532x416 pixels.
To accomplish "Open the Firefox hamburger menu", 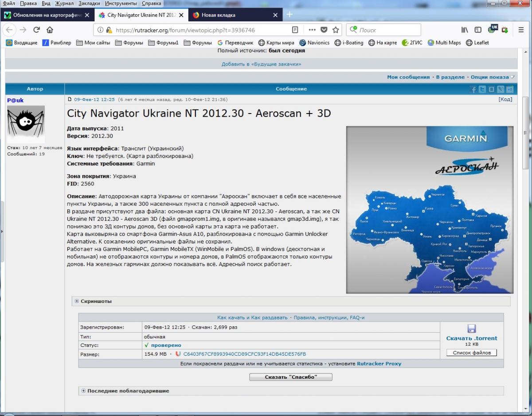I will coord(521,30).
